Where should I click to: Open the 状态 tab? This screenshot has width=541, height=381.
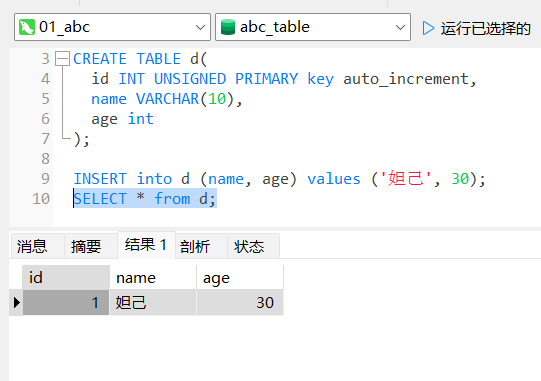click(253, 246)
